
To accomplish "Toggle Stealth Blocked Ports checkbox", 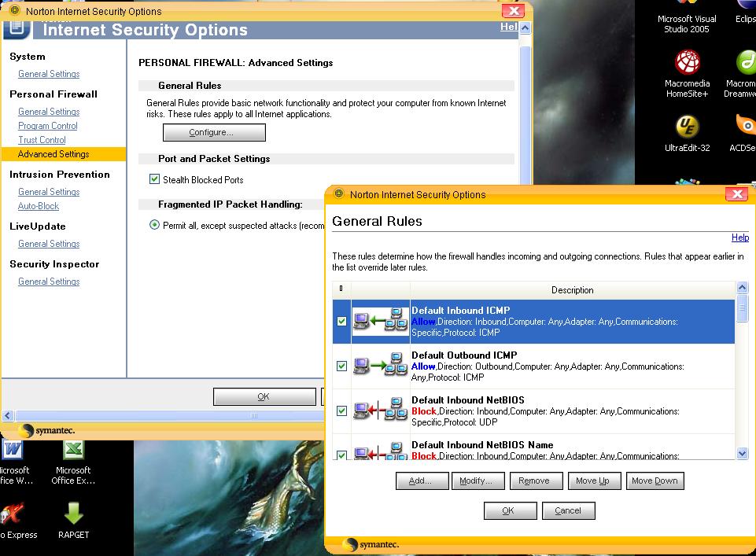I will (154, 179).
